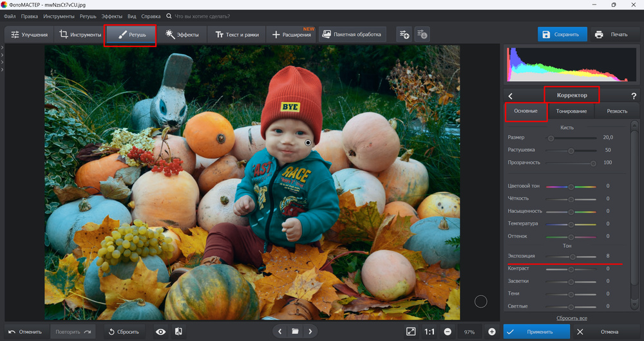This screenshot has width=644, height=341.
Task: Click the add preset list icon
Action: coord(404,35)
